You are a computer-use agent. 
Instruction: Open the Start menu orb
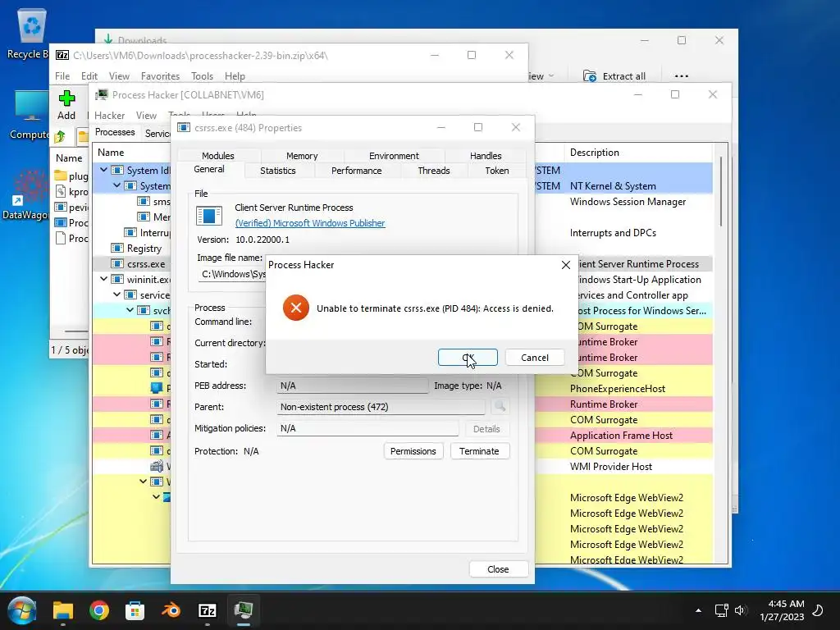(22, 610)
